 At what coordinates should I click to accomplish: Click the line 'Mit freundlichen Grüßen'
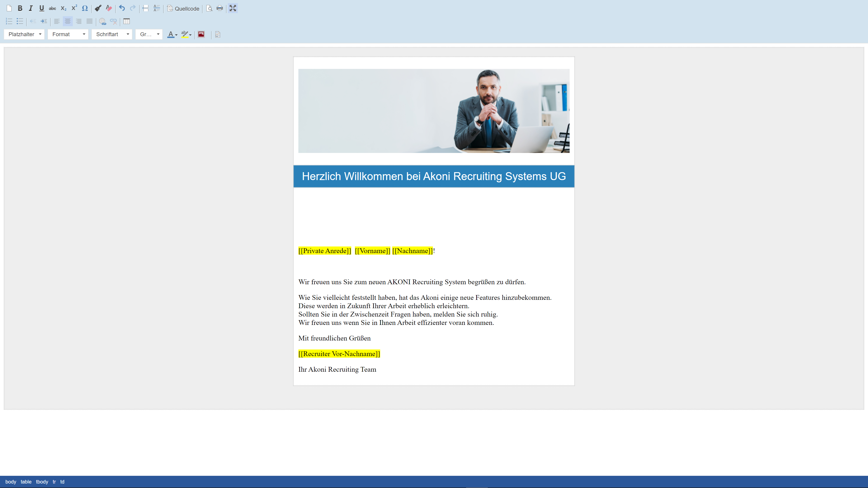(x=334, y=338)
